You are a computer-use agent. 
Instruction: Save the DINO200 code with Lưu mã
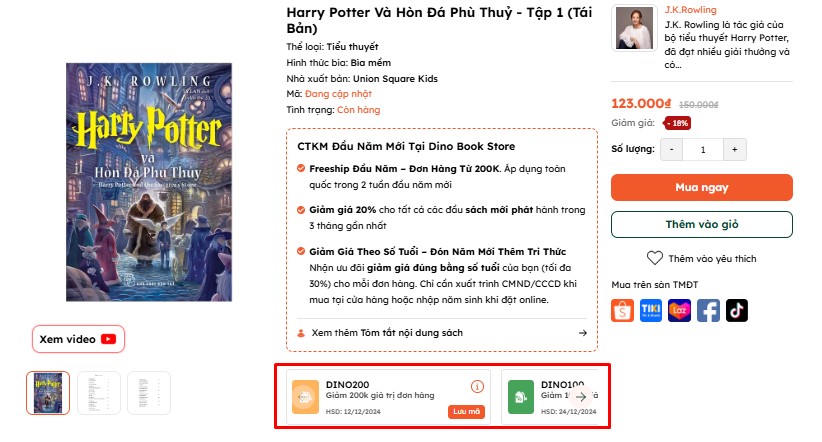tap(465, 411)
